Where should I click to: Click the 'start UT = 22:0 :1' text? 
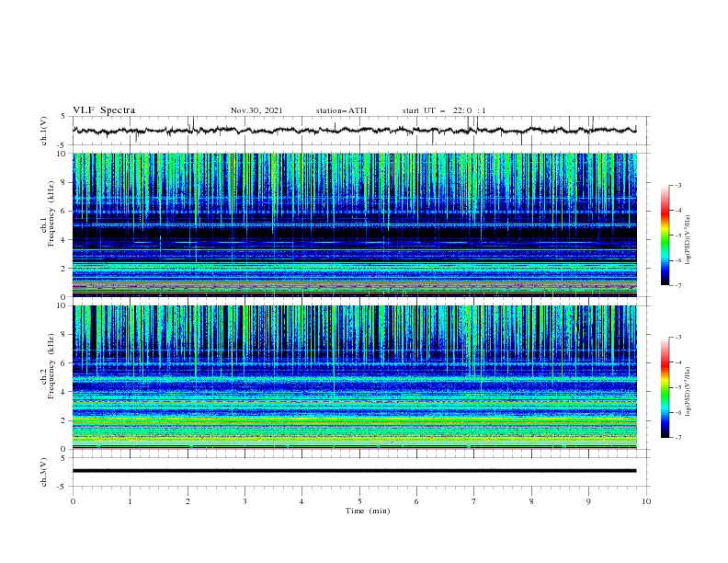pos(444,110)
